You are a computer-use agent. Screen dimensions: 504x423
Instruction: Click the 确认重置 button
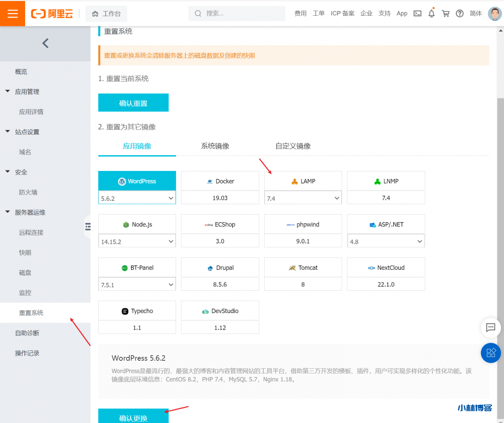[x=133, y=103]
